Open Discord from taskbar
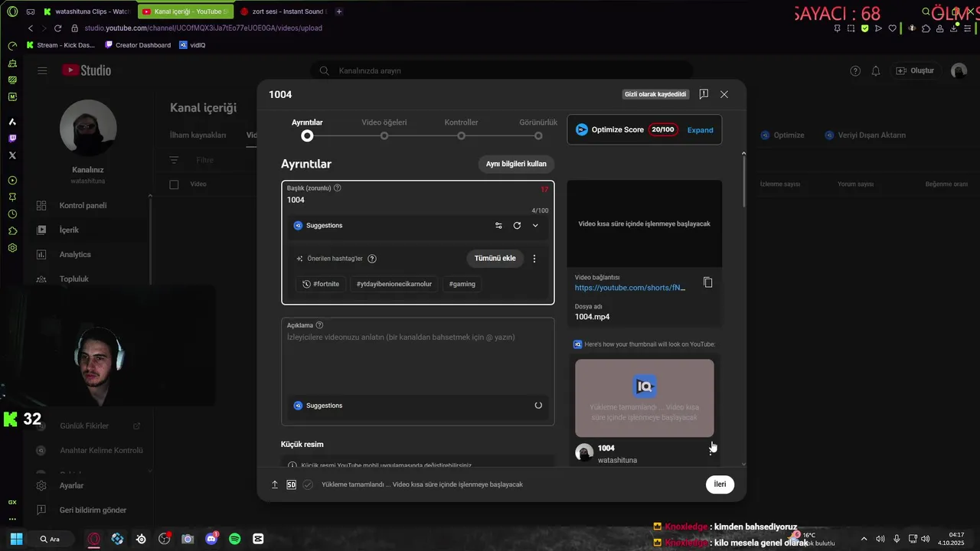 click(x=211, y=539)
